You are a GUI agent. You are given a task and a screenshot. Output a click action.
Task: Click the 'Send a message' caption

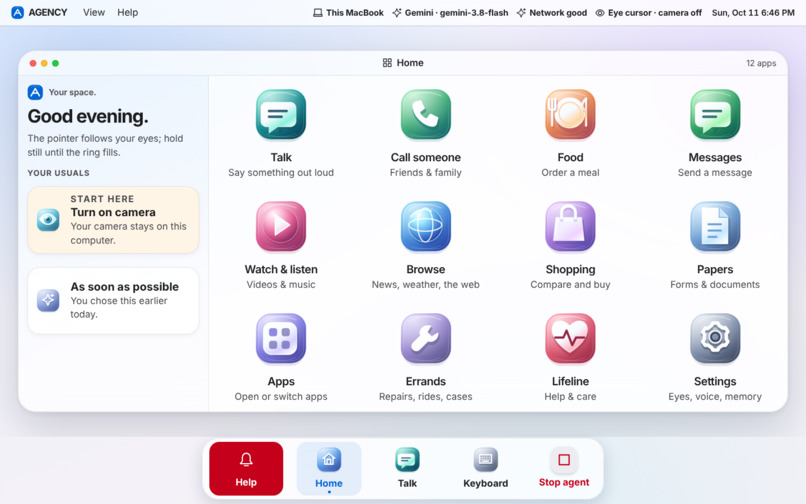[715, 173]
